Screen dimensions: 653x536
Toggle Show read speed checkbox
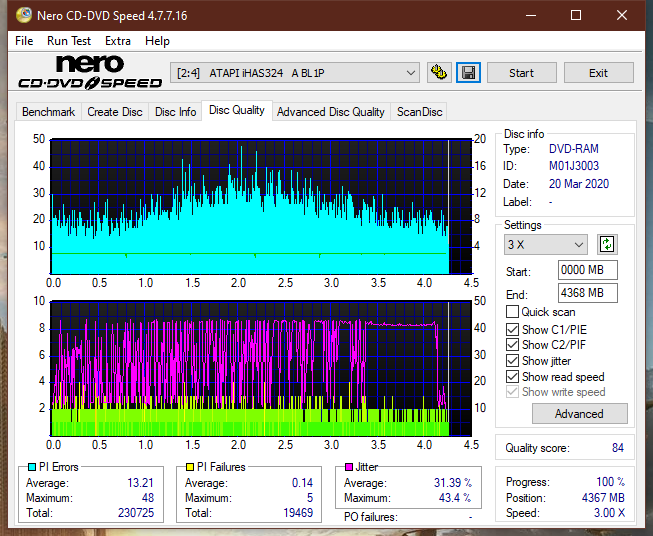(x=512, y=376)
